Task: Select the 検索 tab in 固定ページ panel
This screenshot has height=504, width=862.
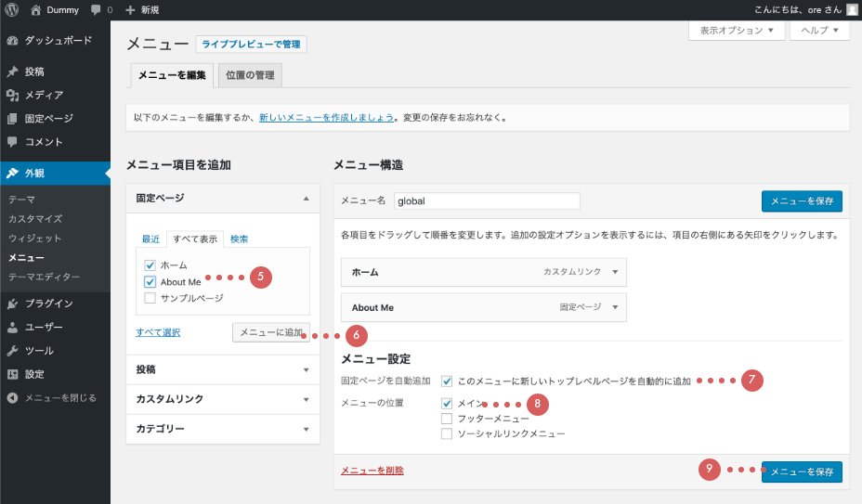Action: [239, 239]
